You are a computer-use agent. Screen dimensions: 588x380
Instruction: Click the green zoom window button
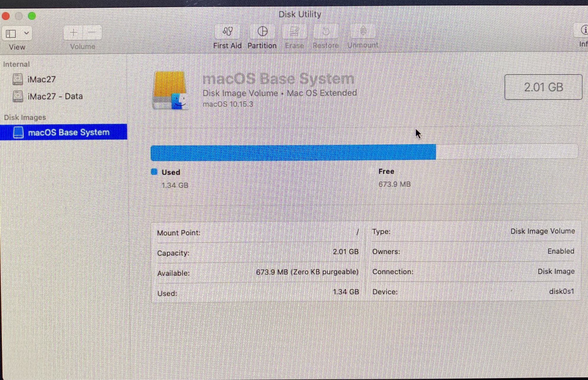pos(32,16)
